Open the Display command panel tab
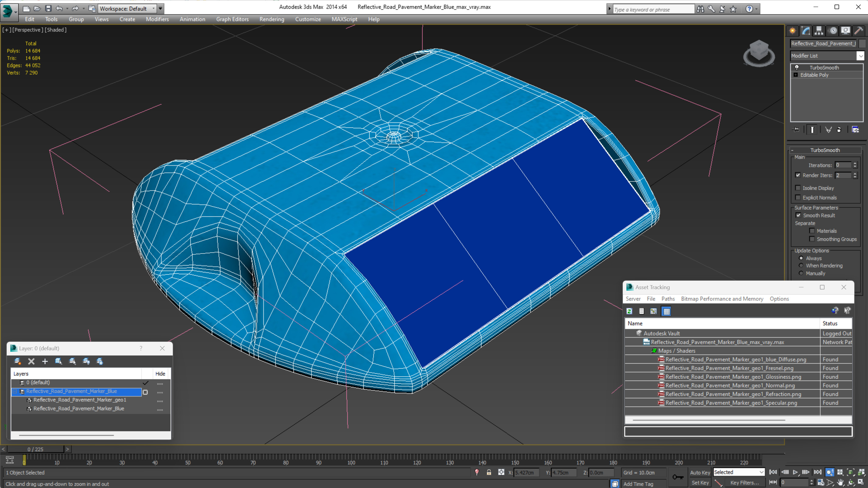The height and width of the screenshot is (488, 868). tap(845, 31)
